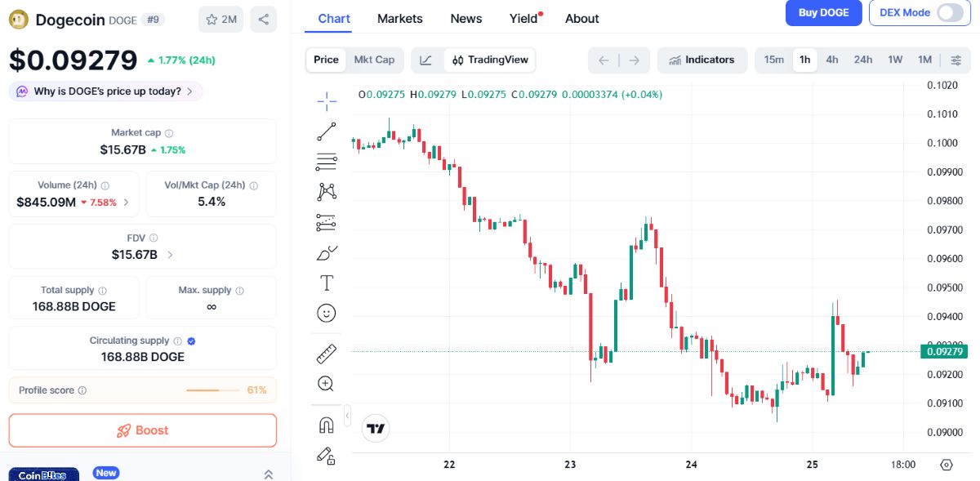
Task: Show Market cap info tooltip
Action: (x=169, y=132)
